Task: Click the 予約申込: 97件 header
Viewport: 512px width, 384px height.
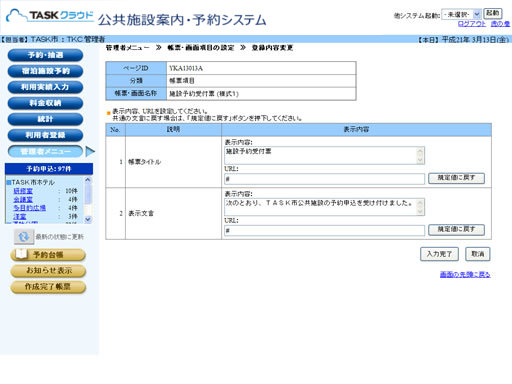Action: (49, 169)
